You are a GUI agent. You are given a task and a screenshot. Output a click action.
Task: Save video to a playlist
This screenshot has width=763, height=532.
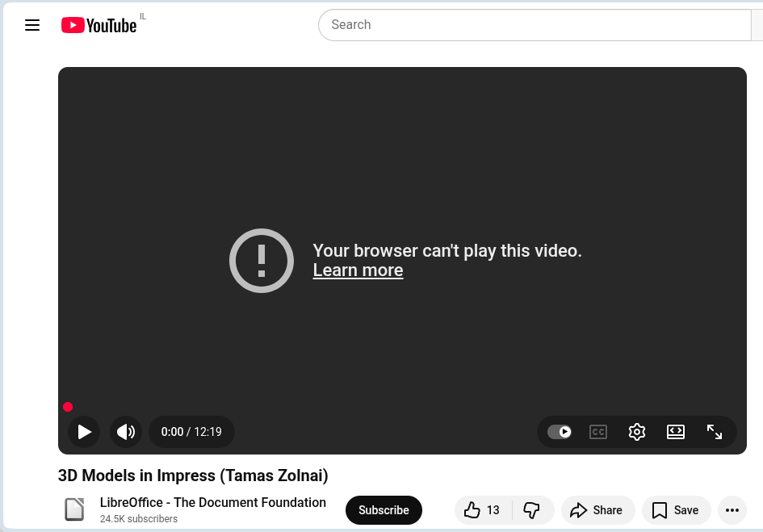(x=677, y=510)
